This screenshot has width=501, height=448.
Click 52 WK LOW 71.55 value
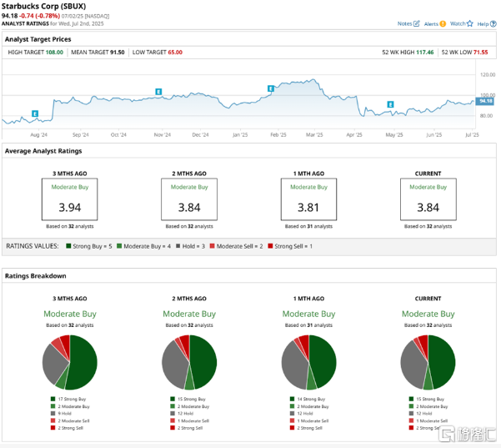(480, 52)
